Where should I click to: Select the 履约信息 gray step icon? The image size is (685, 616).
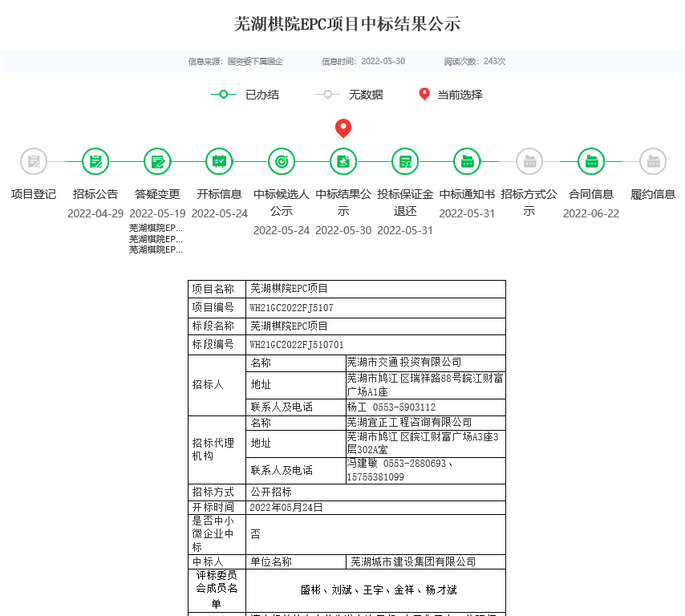(653, 162)
